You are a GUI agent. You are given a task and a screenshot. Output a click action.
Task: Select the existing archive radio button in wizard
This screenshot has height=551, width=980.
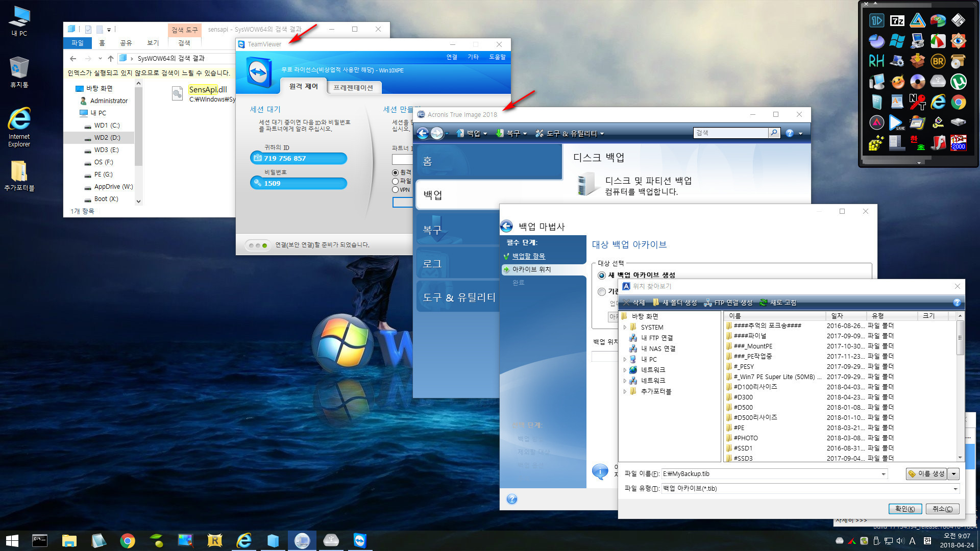602,292
